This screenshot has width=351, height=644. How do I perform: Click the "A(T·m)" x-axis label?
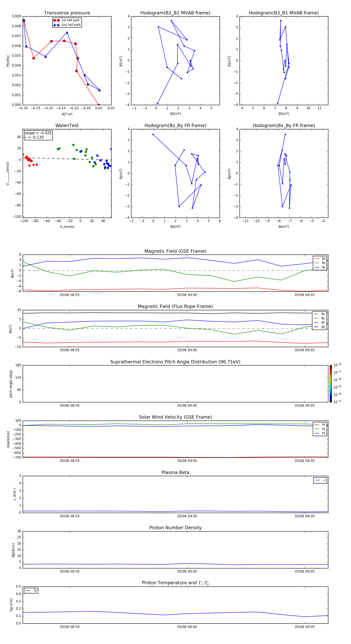pos(67,114)
